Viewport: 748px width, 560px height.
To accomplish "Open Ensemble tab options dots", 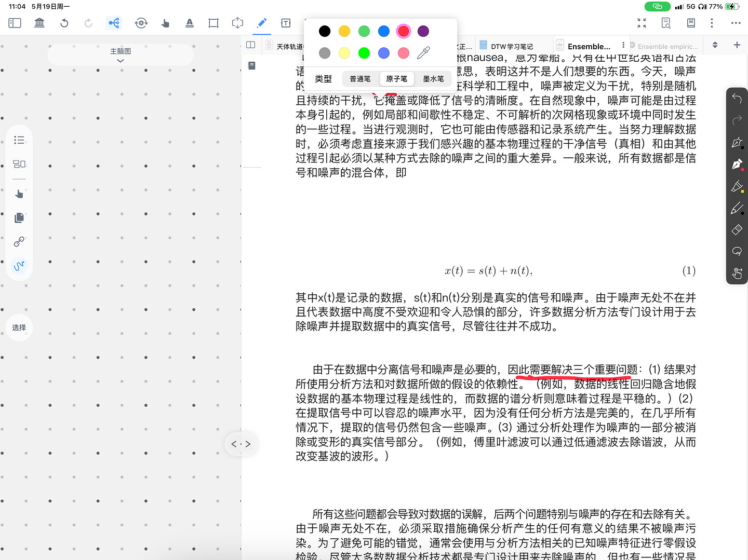I will [623, 45].
